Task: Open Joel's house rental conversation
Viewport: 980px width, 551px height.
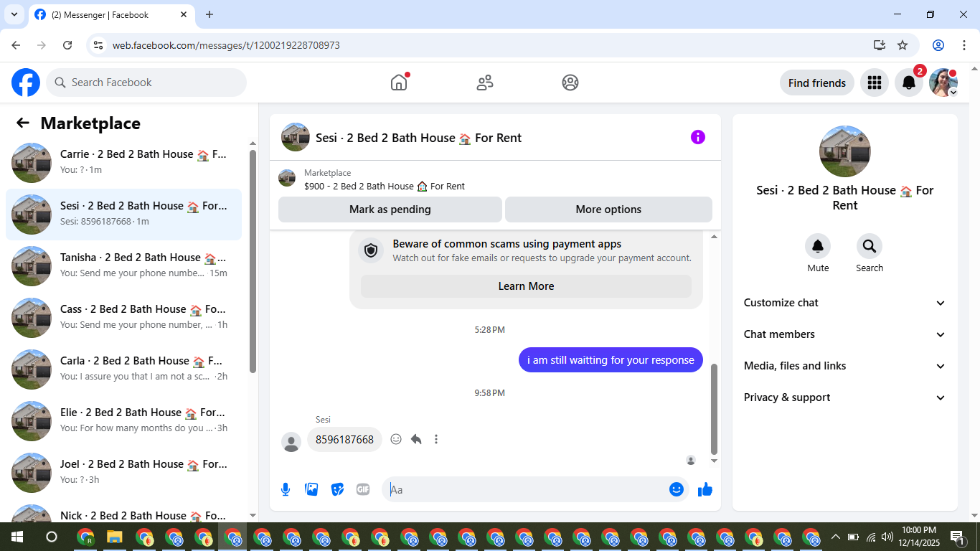Action: pyautogui.click(x=123, y=473)
